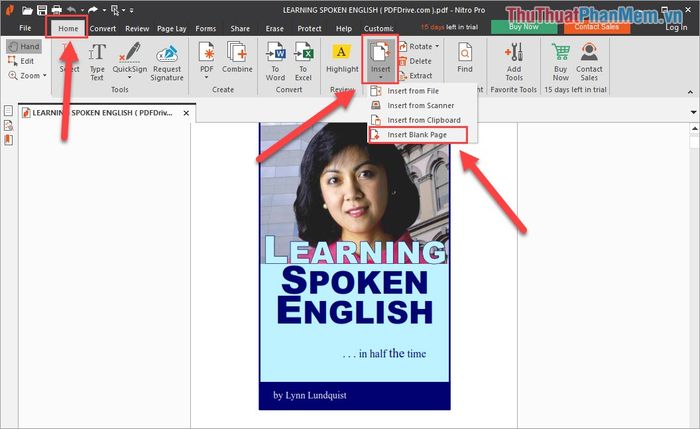The height and width of the screenshot is (429, 700).
Task: Switch to the Page Layout ribbon tab
Action: (x=171, y=29)
